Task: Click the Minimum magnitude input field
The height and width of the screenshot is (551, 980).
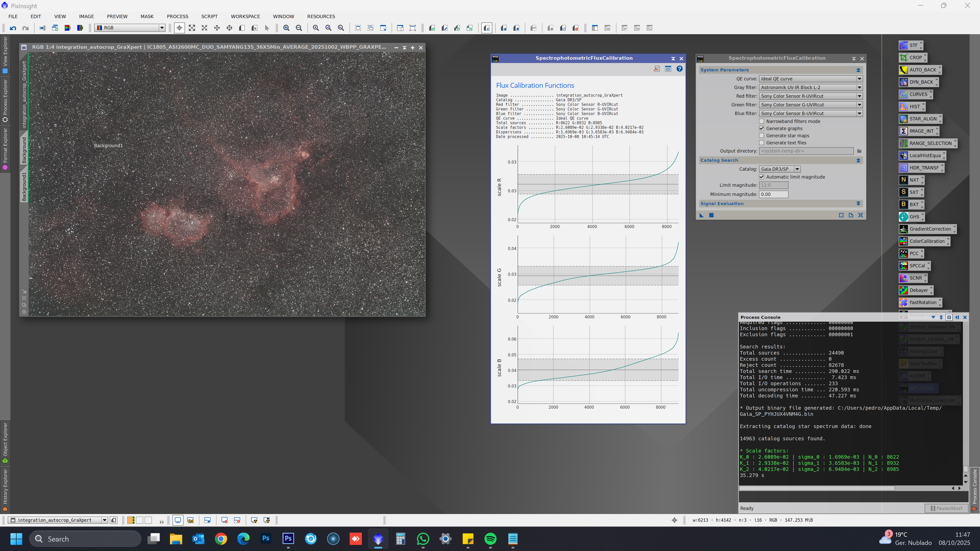Action: pos(774,194)
